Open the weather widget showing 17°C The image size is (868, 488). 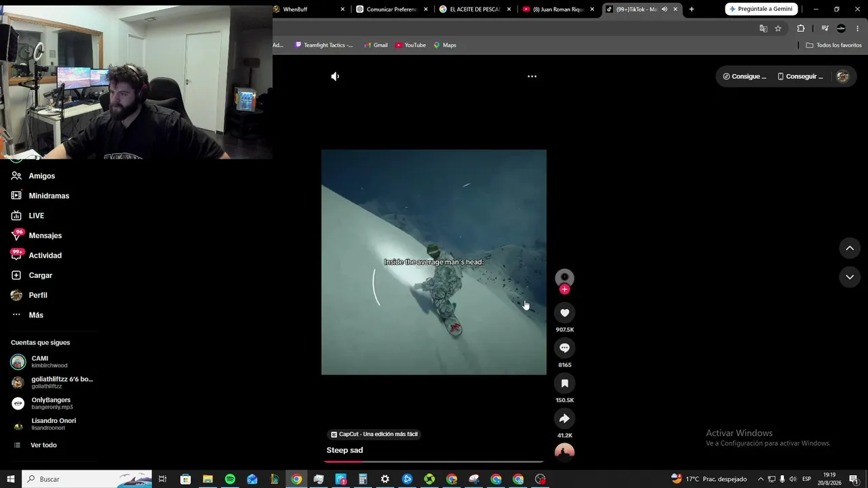[709, 479]
